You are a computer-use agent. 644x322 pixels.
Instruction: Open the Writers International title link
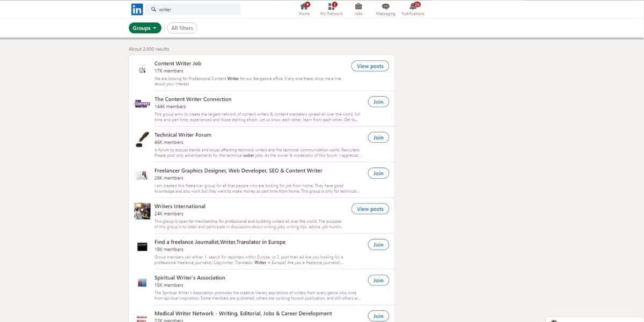[x=180, y=206]
